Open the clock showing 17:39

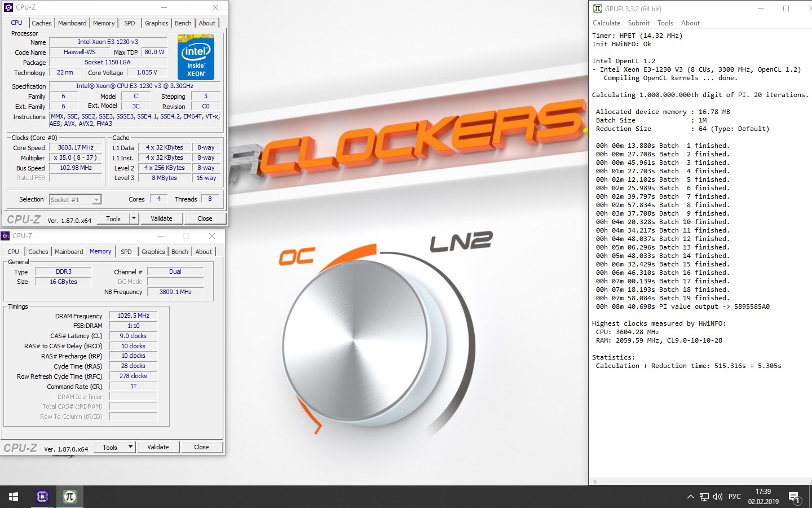(x=764, y=497)
